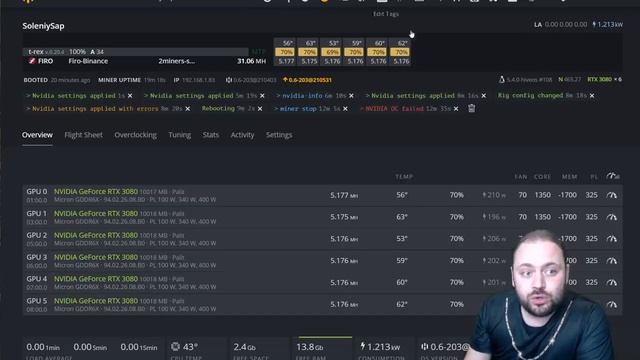The width and height of the screenshot is (640, 360).
Task: Click the Linux kernel penguin icon
Action: [x=502, y=80]
